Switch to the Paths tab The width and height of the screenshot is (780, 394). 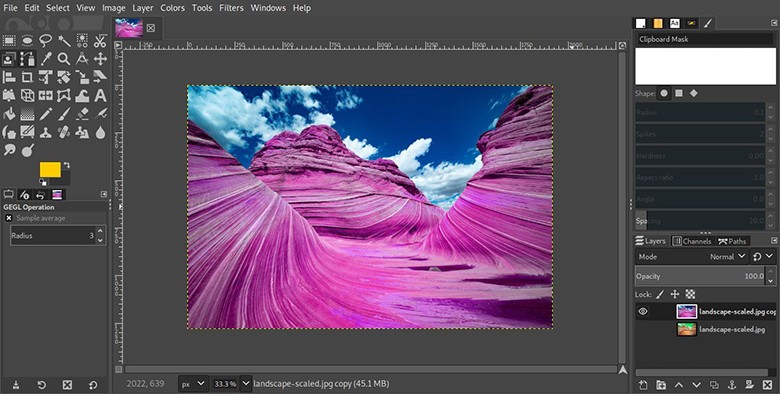click(732, 241)
